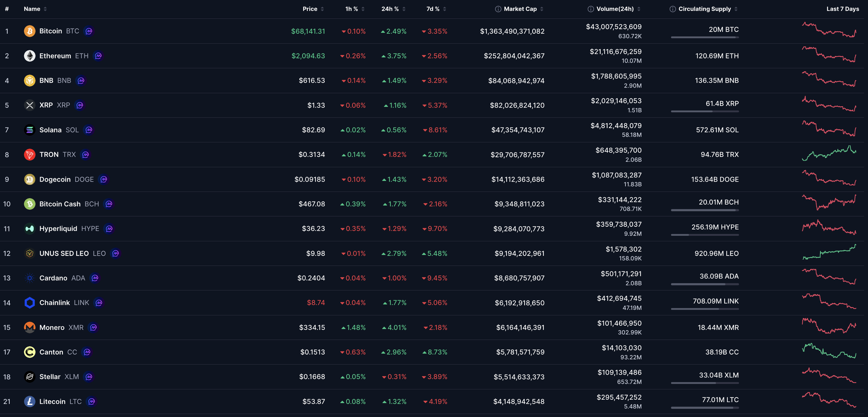Click the Market Cap info icon

(498, 9)
